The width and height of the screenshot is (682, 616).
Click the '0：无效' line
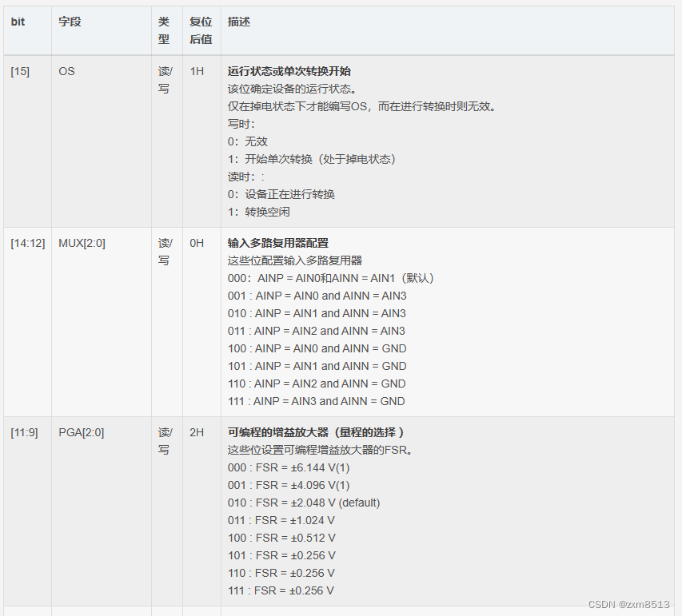pyautogui.click(x=248, y=141)
